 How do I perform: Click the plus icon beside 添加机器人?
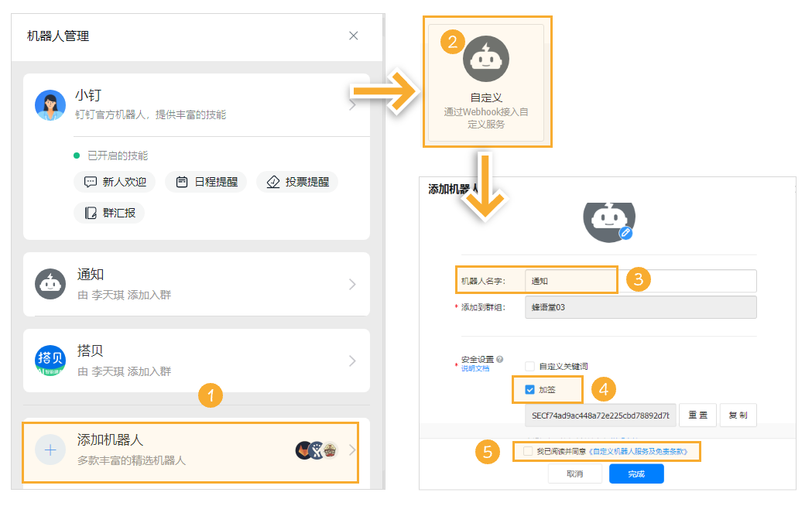pos(50,451)
